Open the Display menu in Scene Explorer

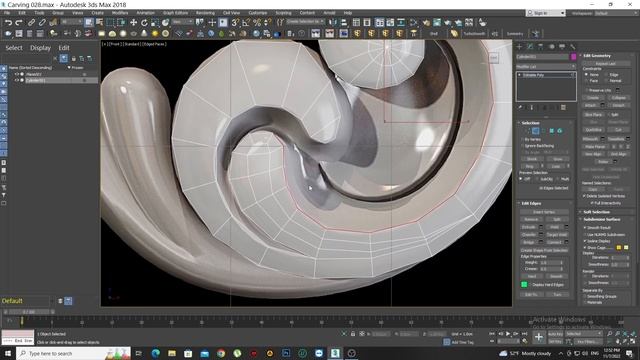pos(40,48)
